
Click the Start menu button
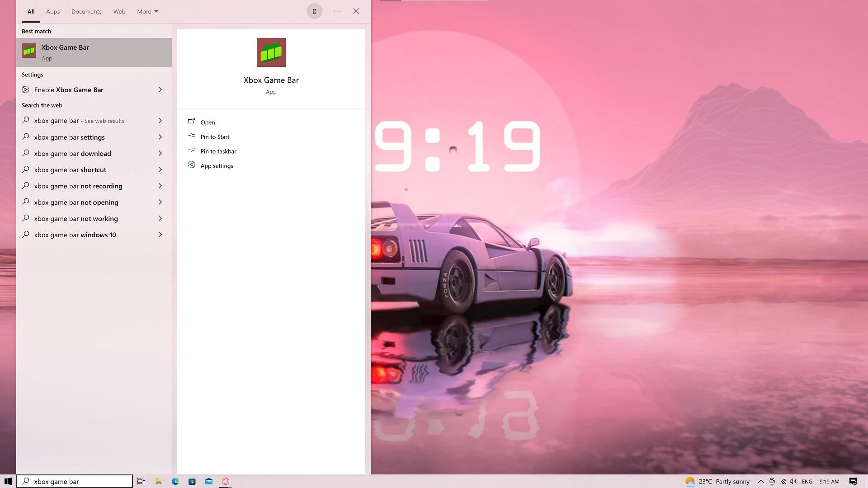[x=8, y=481]
